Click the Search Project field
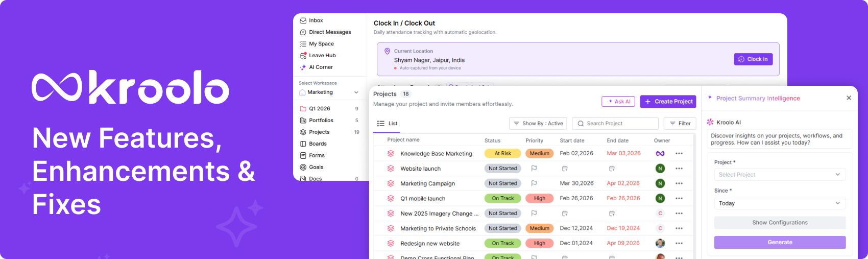 tap(615, 124)
